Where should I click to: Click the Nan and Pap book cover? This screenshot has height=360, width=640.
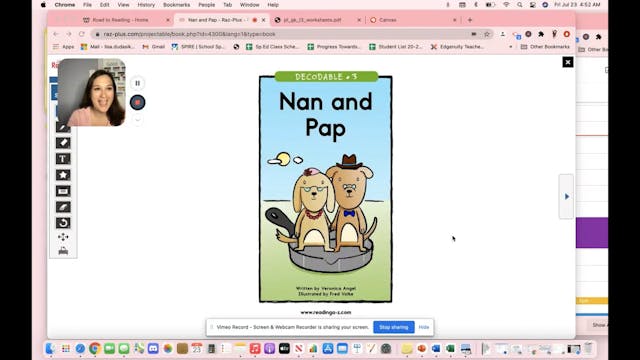326,188
